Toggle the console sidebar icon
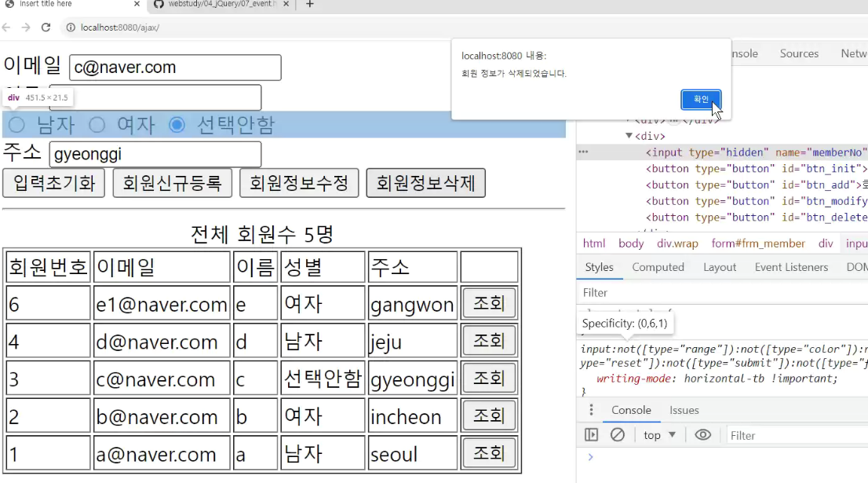This screenshot has width=868, height=483. pyautogui.click(x=591, y=435)
